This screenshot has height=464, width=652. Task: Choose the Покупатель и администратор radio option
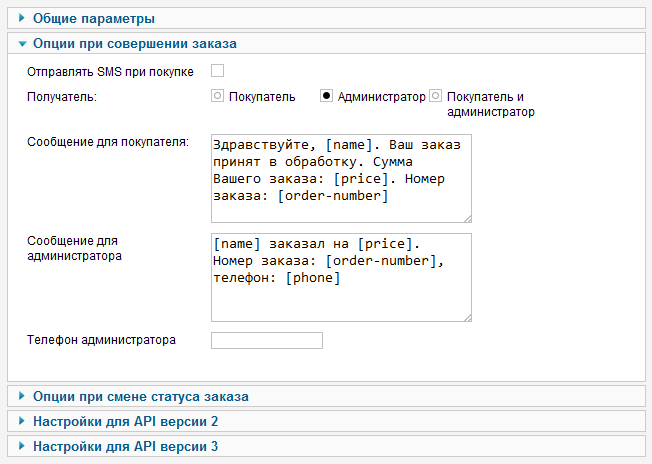(x=435, y=97)
